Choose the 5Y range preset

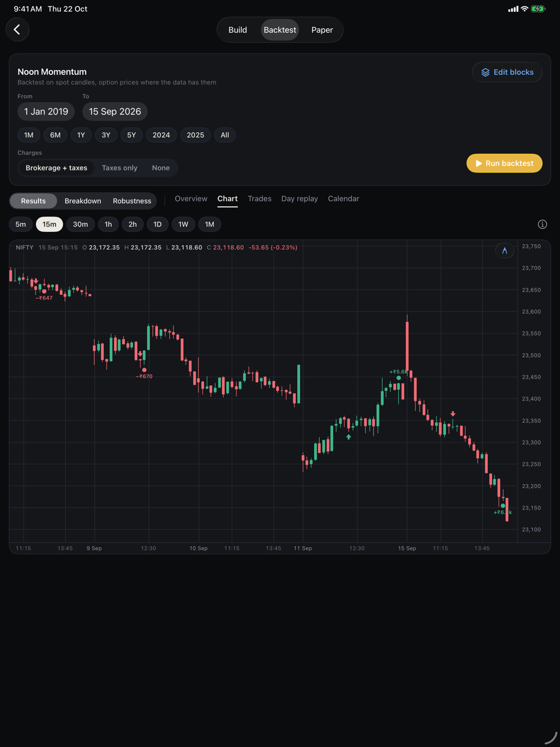coord(131,135)
